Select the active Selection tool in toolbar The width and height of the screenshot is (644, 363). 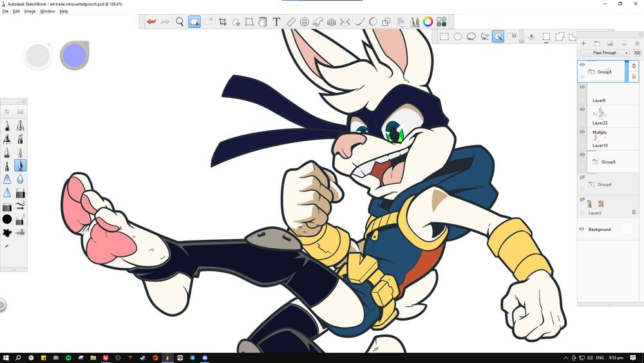click(x=194, y=22)
